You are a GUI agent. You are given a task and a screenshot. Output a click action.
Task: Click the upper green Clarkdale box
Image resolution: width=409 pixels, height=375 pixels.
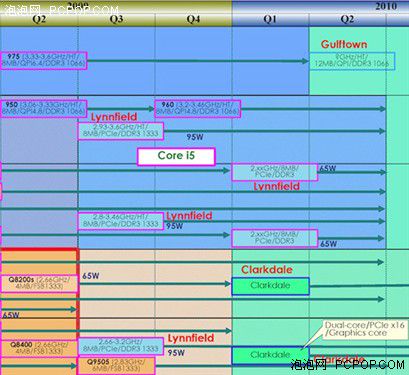270,286
